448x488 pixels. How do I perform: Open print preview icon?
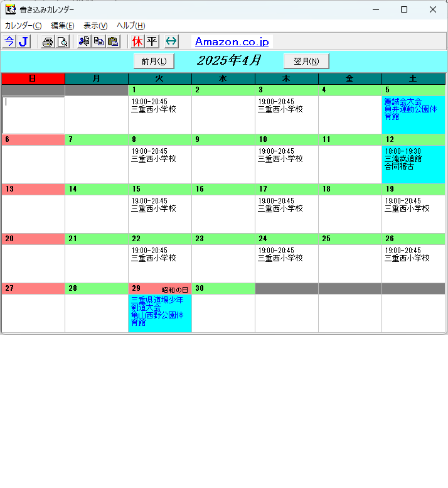(x=63, y=41)
